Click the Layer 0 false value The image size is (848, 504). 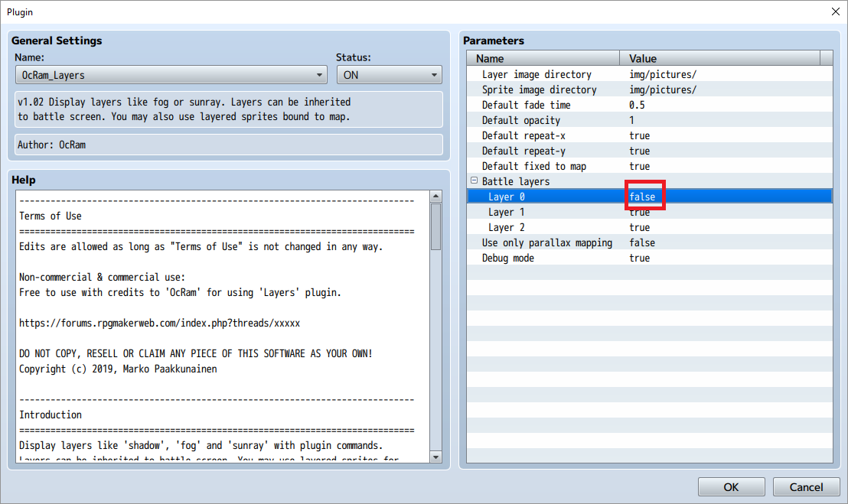[642, 197]
